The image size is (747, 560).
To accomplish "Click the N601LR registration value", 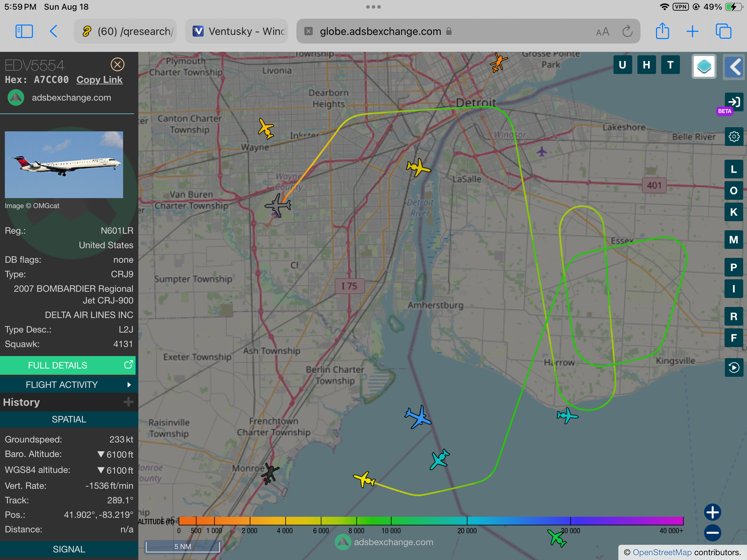I will (117, 231).
